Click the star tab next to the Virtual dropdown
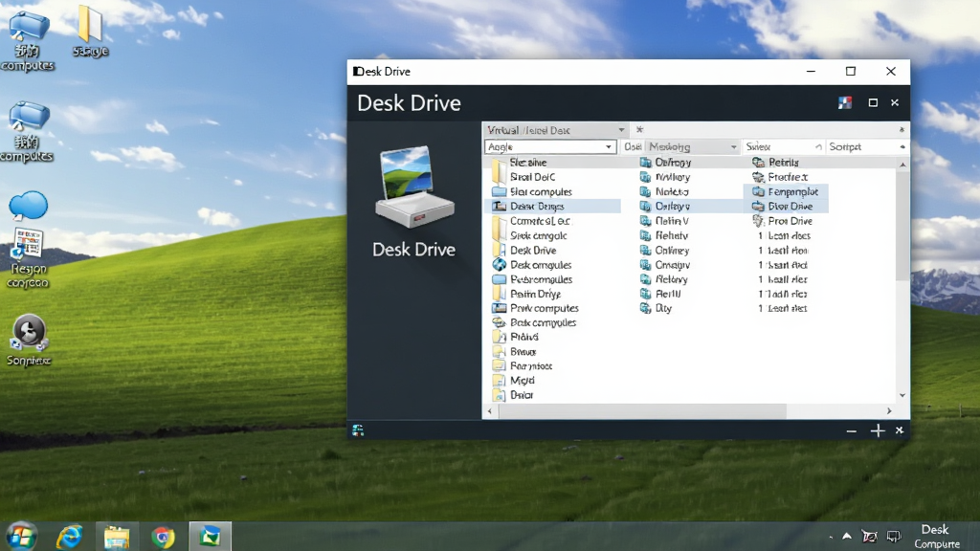980x551 pixels. [639, 130]
